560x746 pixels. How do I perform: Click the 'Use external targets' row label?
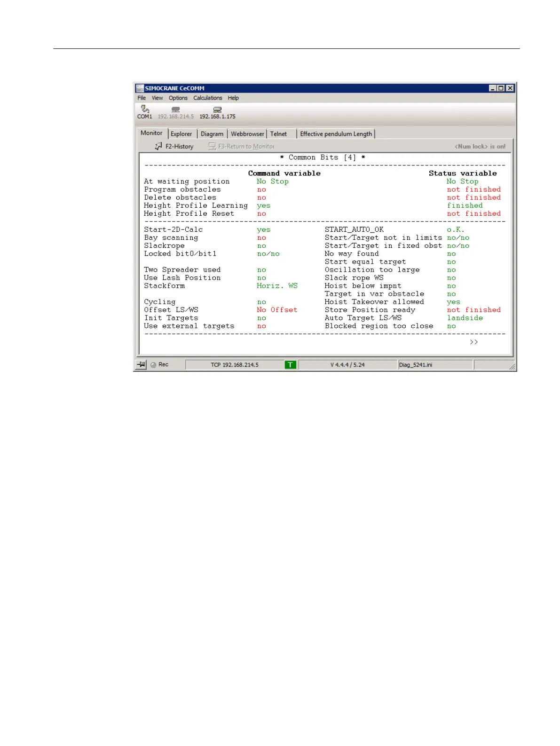[189, 326]
